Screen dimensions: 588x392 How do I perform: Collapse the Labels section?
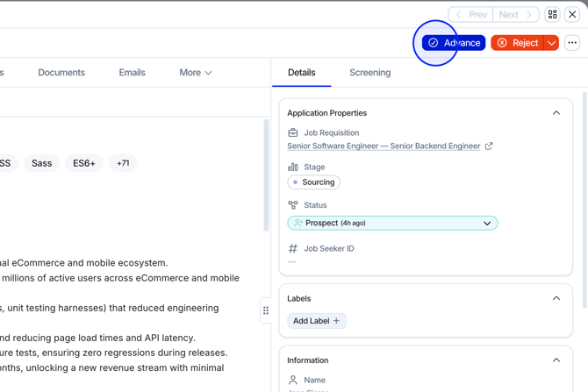click(556, 299)
